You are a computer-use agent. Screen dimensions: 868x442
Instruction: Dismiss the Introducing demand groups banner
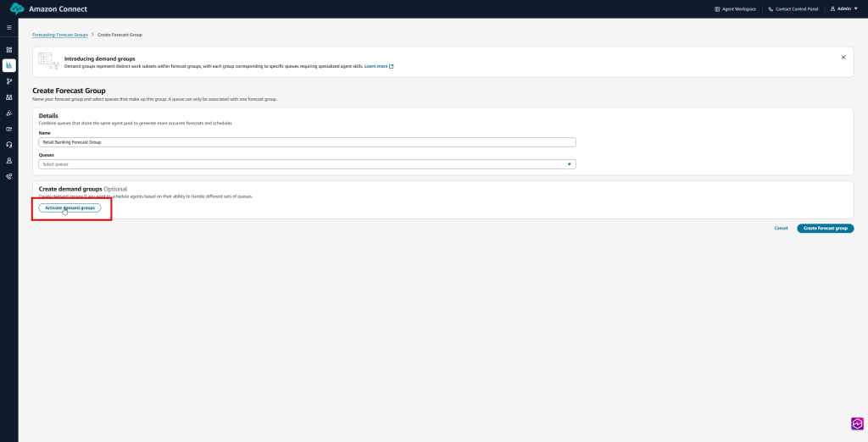point(843,58)
